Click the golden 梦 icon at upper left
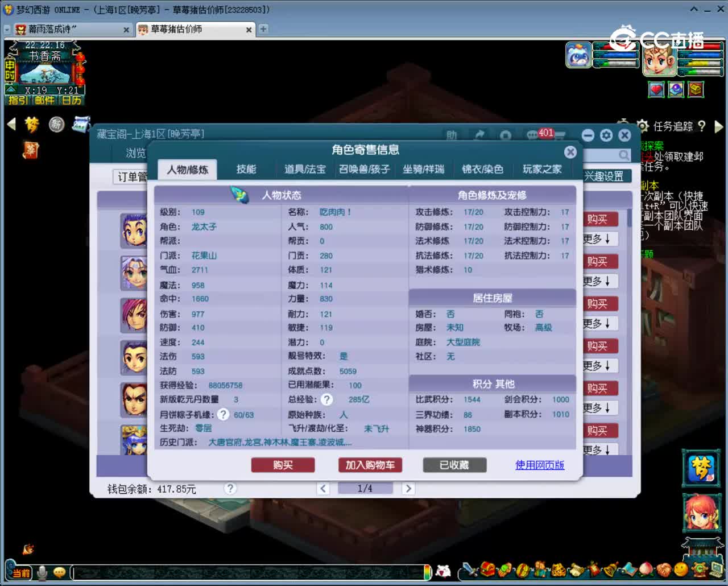 point(32,124)
